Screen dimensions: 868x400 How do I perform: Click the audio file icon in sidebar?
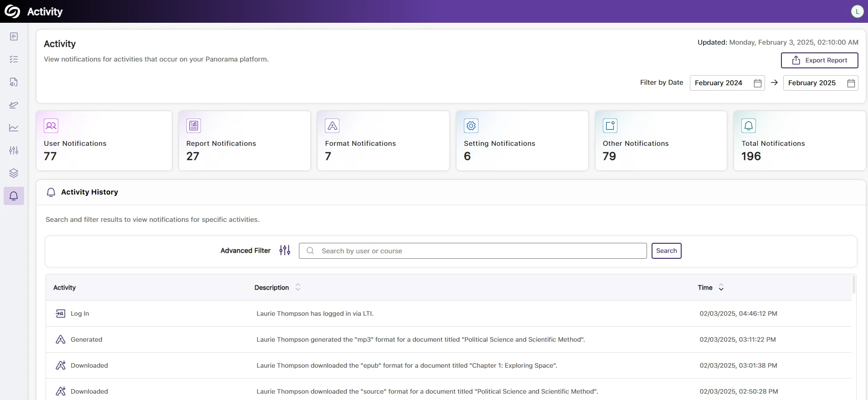(14, 82)
